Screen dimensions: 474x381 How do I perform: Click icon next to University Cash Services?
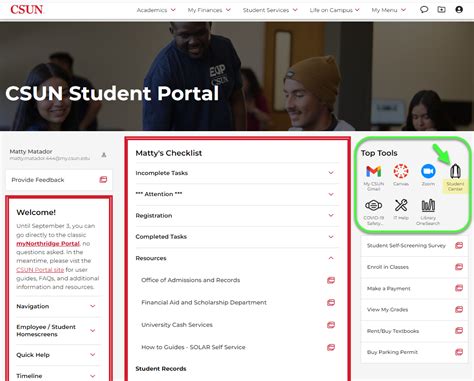(331, 325)
